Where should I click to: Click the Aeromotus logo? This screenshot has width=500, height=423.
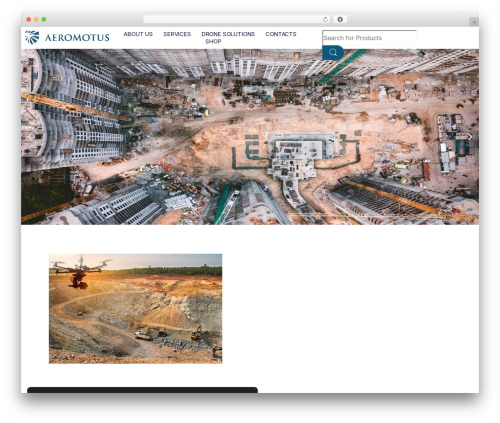67,37
